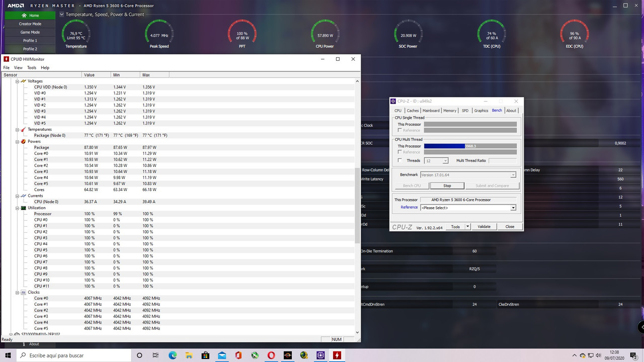This screenshot has width=644, height=362.
Task: Open the Office app from the taskbar
Action: pos(238,355)
